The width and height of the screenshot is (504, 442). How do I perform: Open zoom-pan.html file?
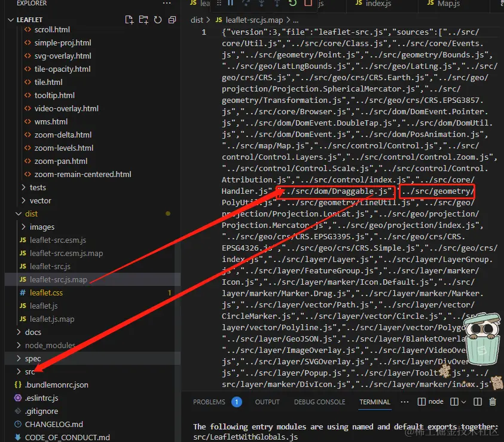coord(61,161)
